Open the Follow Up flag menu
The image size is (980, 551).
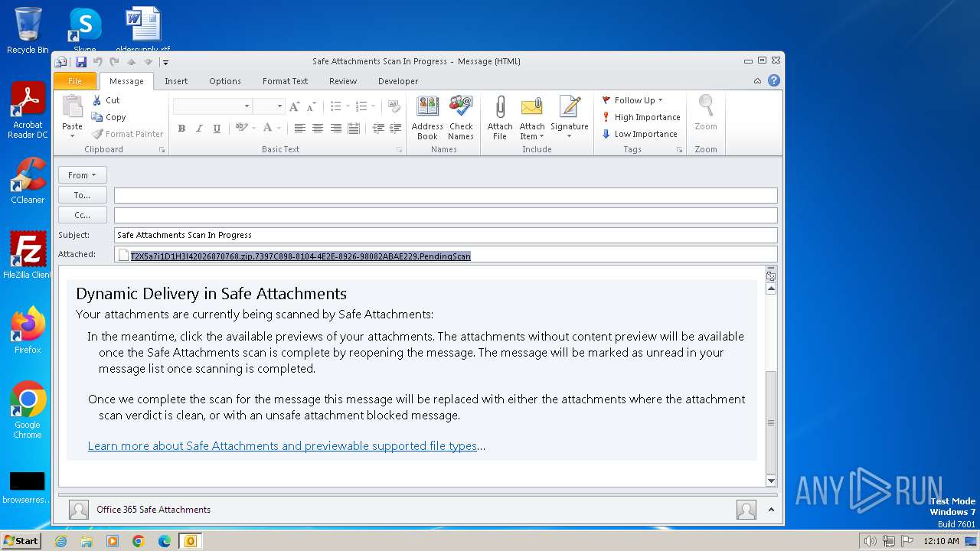click(632, 100)
